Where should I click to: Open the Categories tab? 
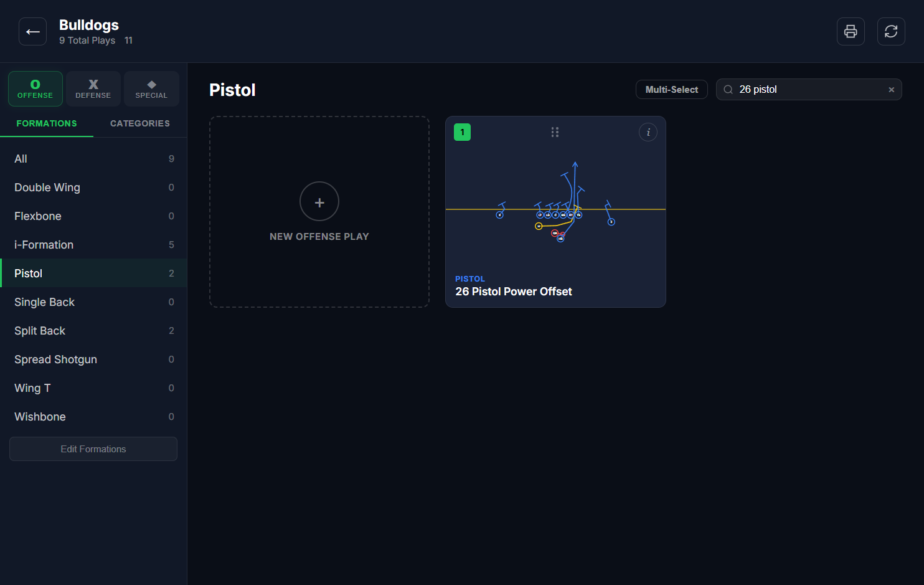click(x=140, y=123)
